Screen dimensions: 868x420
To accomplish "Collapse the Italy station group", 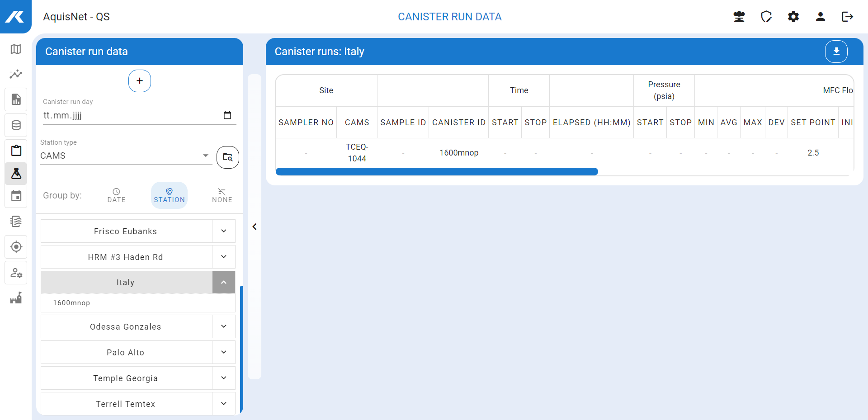I will [x=224, y=283].
